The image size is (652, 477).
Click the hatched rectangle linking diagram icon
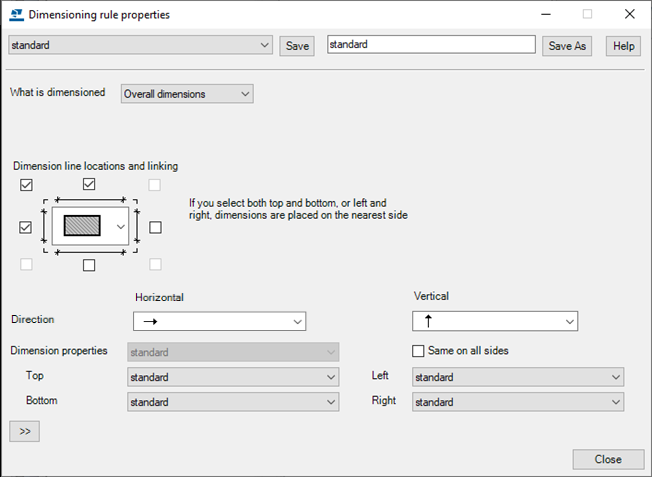pyautogui.click(x=83, y=226)
